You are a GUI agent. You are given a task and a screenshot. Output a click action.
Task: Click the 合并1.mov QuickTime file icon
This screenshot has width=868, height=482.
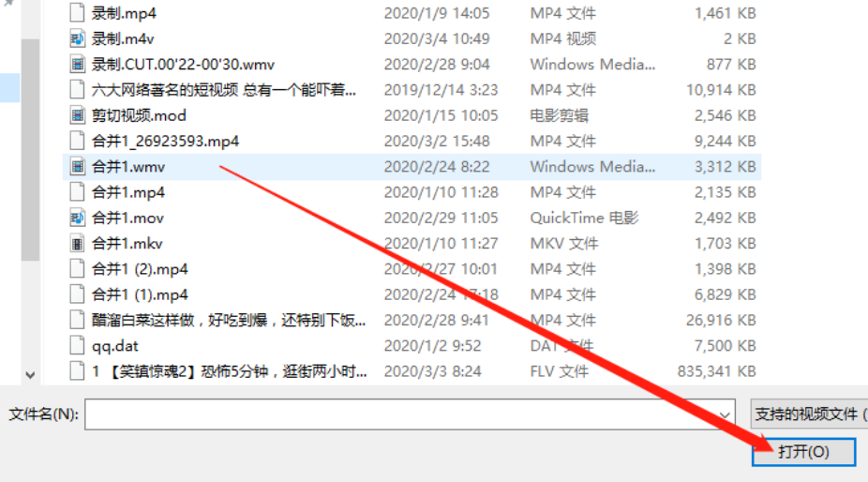[x=78, y=218]
